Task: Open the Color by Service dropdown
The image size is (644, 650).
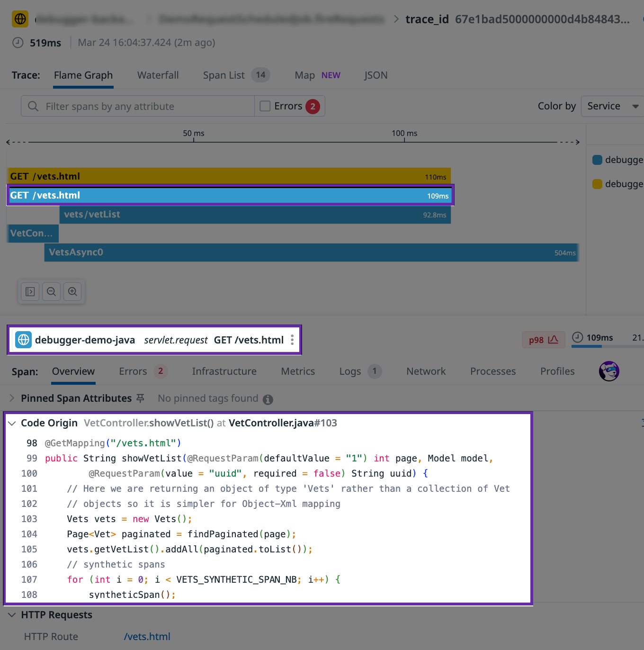Action: (x=612, y=106)
